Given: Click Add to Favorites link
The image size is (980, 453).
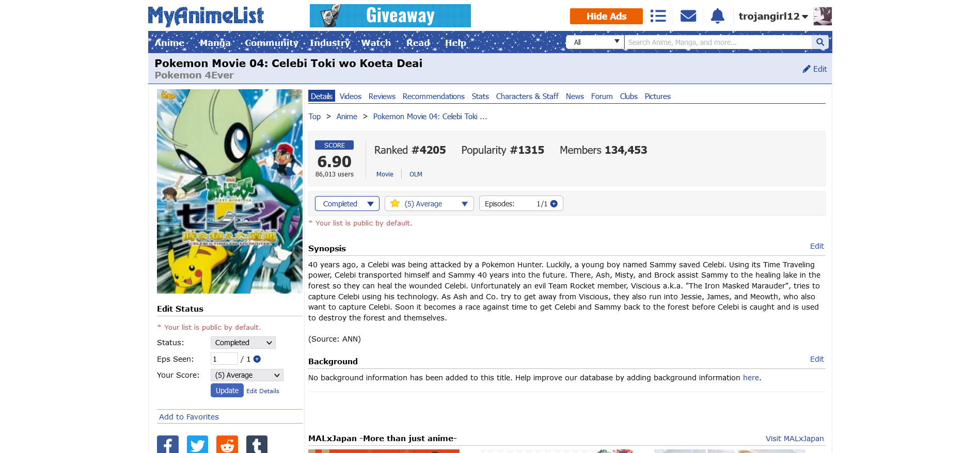Looking at the screenshot, I should coord(189,417).
